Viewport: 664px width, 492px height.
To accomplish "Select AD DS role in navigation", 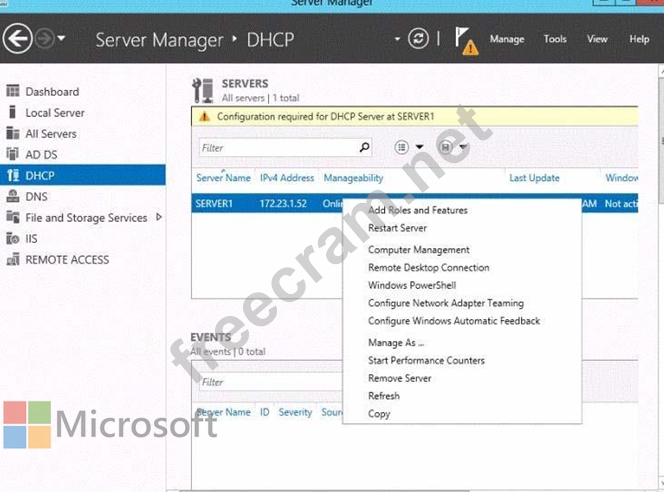I will click(41, 155).
